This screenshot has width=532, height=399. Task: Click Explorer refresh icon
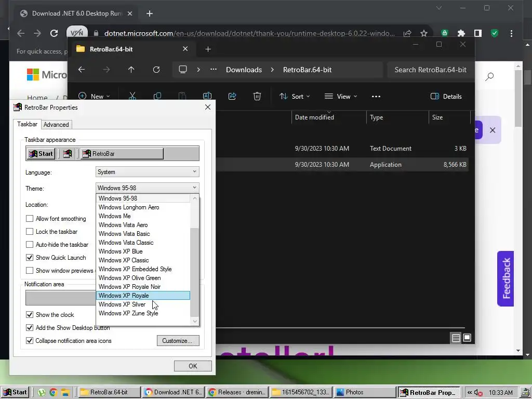point(156,70)
